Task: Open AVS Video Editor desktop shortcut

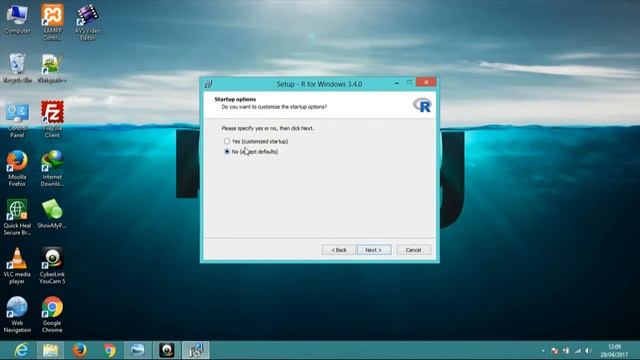Action: (x=87, y=22)
